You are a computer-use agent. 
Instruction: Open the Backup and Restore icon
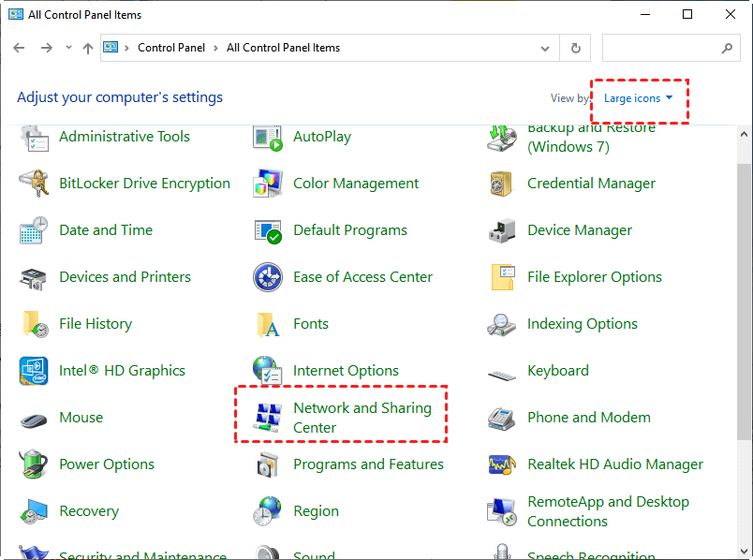click(502, 138)
